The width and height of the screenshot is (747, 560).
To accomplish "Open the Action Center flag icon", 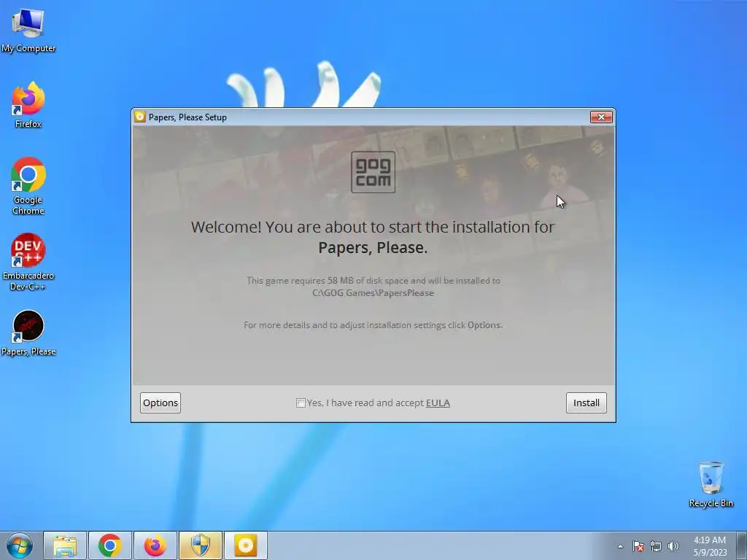I will click(638, 546).
